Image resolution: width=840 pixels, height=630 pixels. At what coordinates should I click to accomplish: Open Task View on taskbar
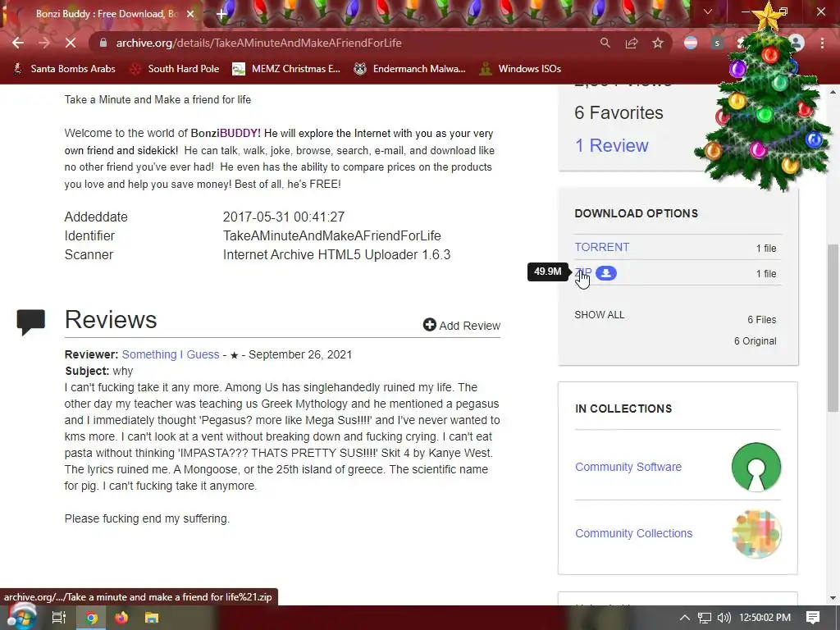(58, 618)
